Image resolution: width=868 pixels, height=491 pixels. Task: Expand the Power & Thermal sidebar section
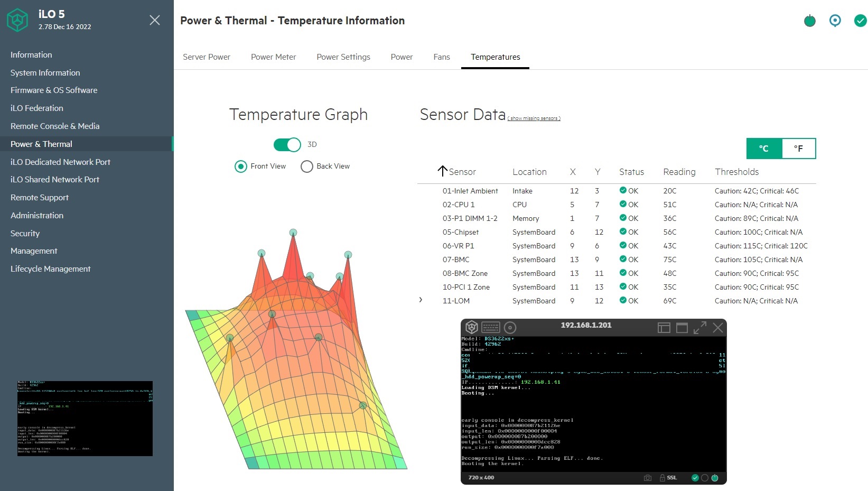[41, 144]
